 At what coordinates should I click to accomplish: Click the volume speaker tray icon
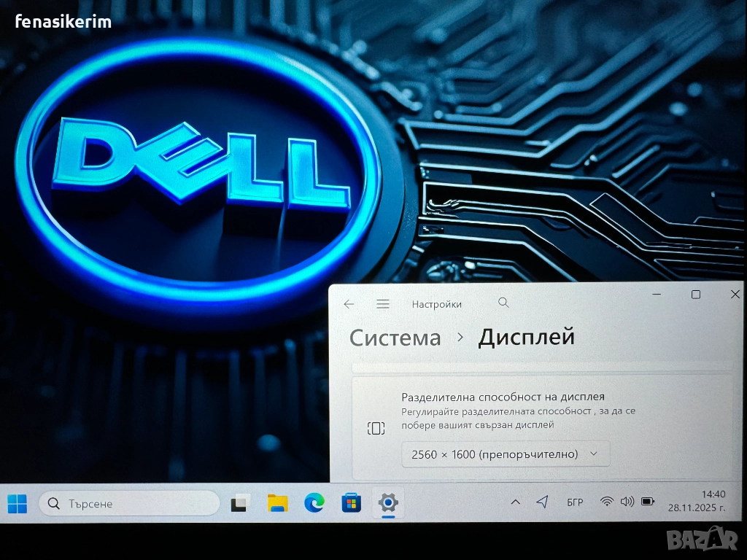point(627,502)
